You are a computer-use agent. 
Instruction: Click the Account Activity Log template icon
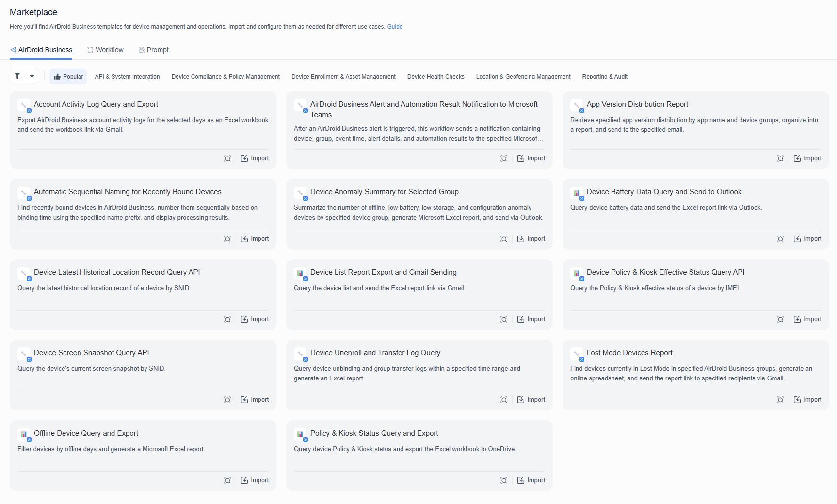[24, 106]
